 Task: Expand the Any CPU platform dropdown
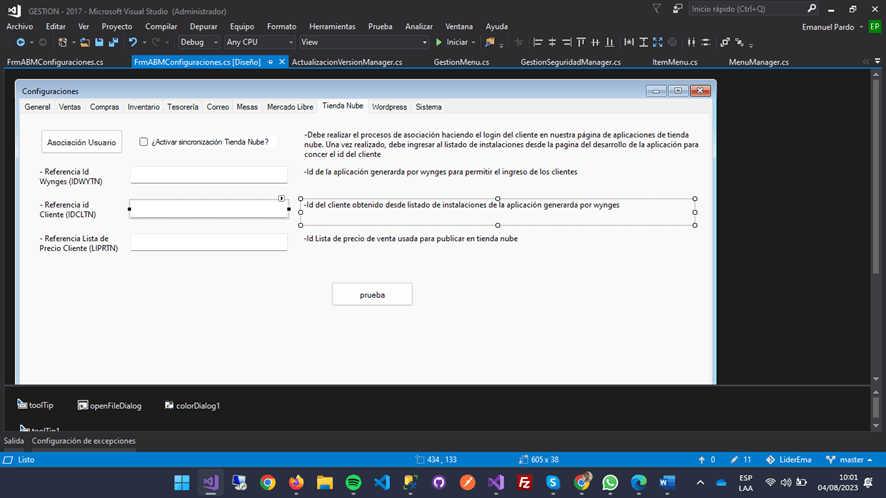(x=259, y=43)
